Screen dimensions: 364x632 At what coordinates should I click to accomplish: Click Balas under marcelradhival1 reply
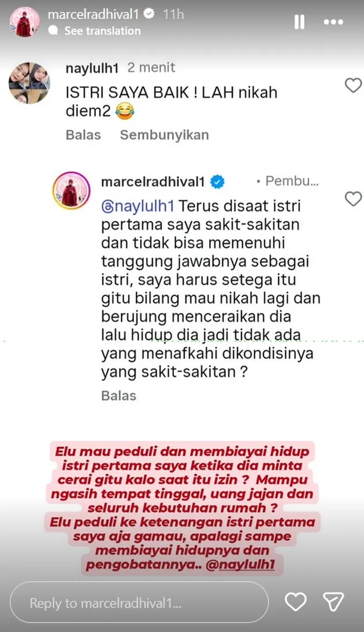coord(119,396)
